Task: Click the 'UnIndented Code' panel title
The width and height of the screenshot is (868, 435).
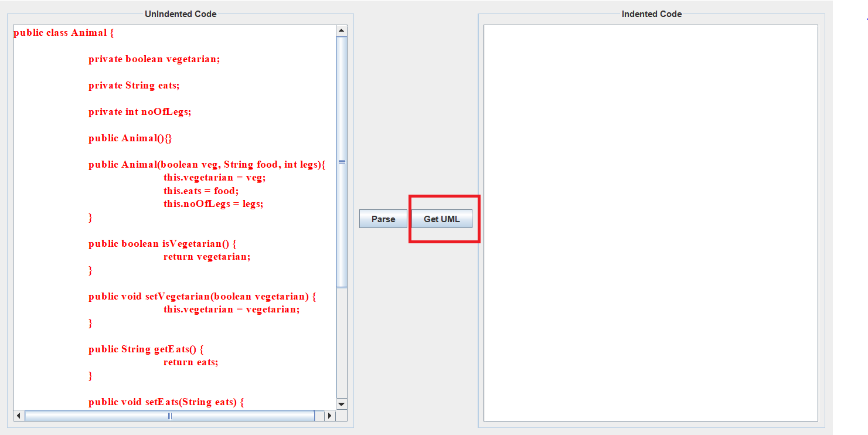Action: [x=181, y=14]
